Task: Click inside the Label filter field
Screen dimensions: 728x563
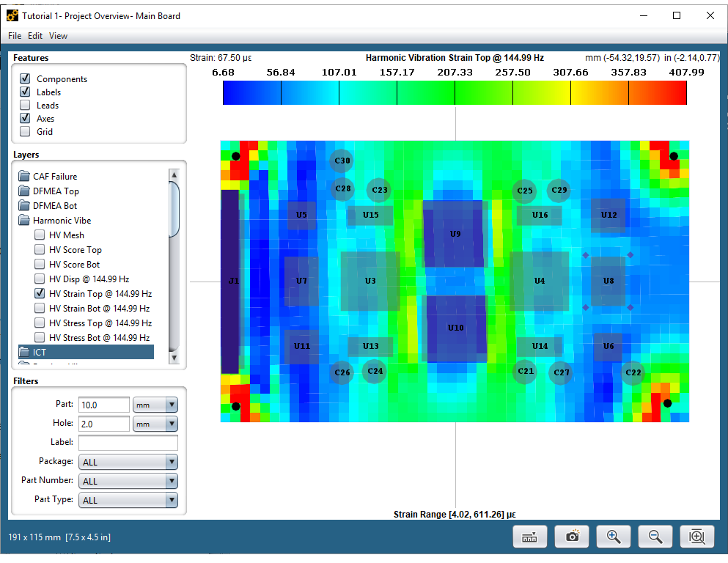Action: [128, 443]
